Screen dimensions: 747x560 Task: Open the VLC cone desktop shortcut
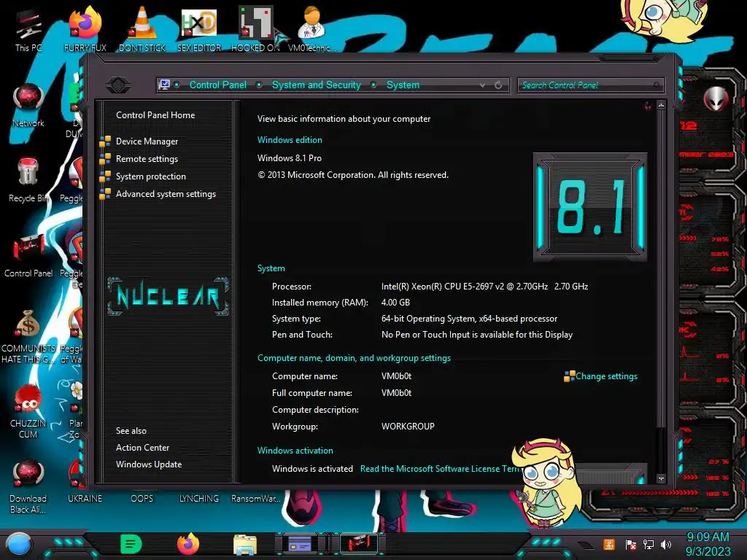142,28
